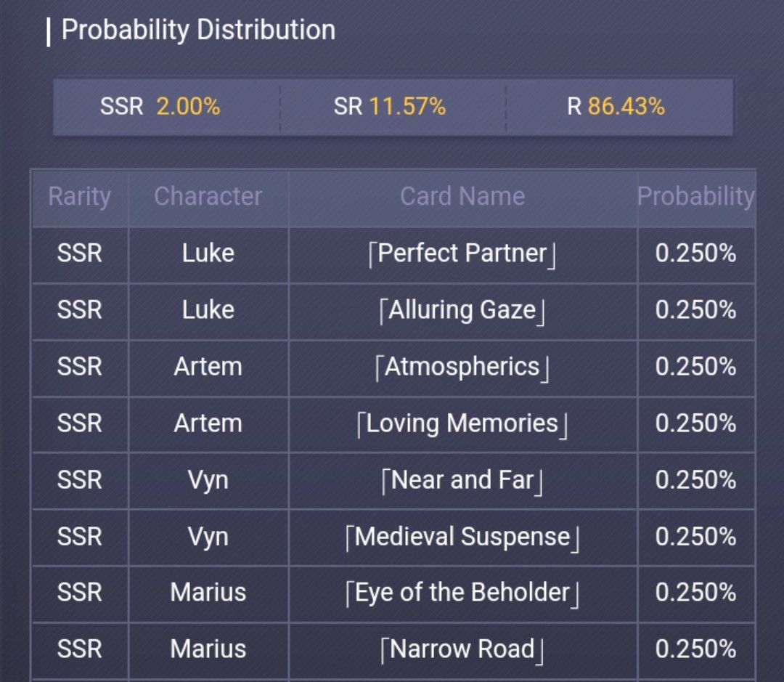Image resolution: width=784 pixels, height=682 pixels.
Task: Select Vyn's Medieval Suspense card row
Action: coord(462,537)
